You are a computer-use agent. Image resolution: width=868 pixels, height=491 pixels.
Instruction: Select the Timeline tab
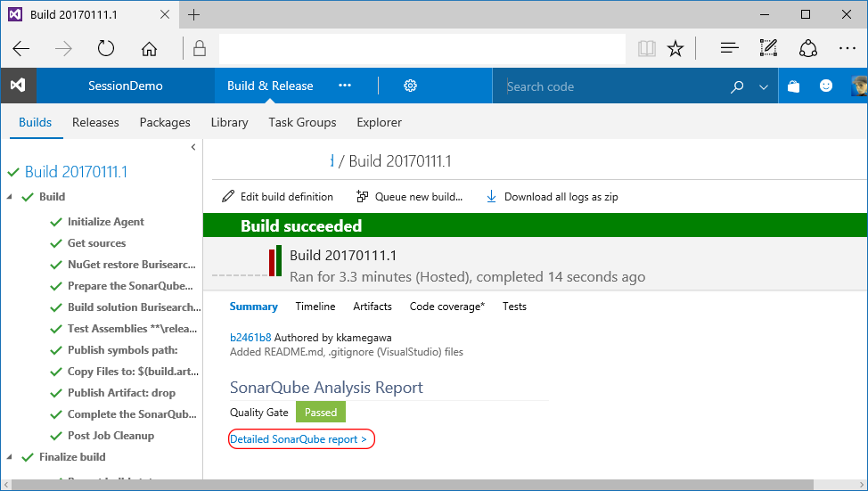315,307
